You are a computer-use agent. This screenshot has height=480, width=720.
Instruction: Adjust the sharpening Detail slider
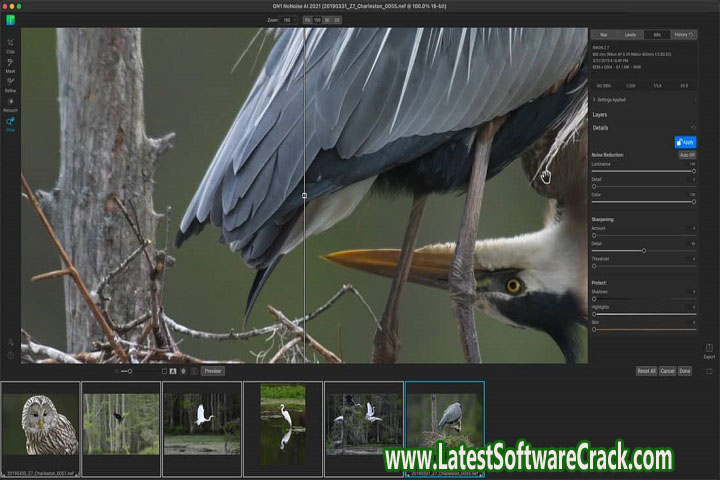point(644,251)
